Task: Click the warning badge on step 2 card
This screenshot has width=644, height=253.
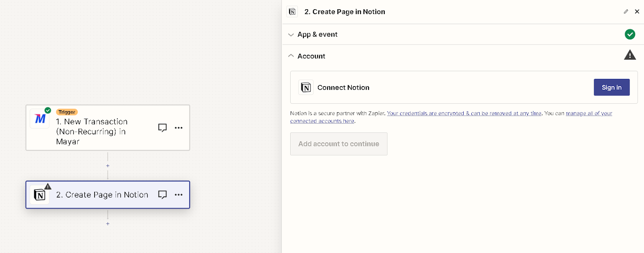Action: (48, 186)
